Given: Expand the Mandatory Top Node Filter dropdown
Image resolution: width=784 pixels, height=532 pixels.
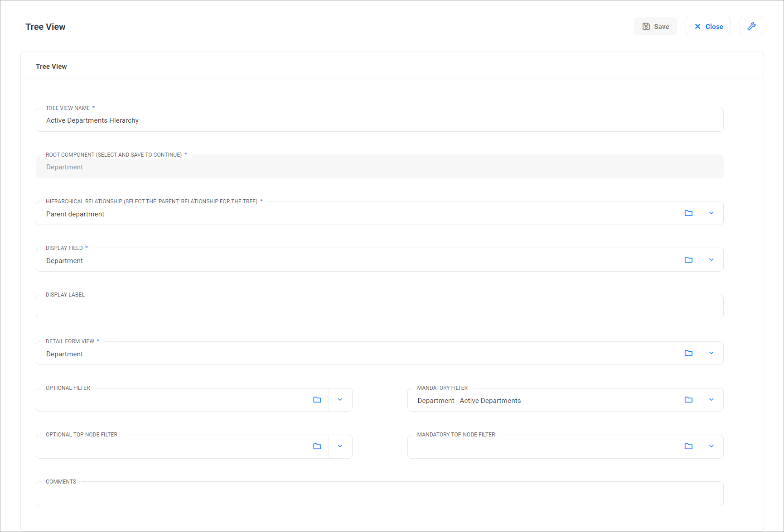Looking at the screenshot, I should click(711, 446).
